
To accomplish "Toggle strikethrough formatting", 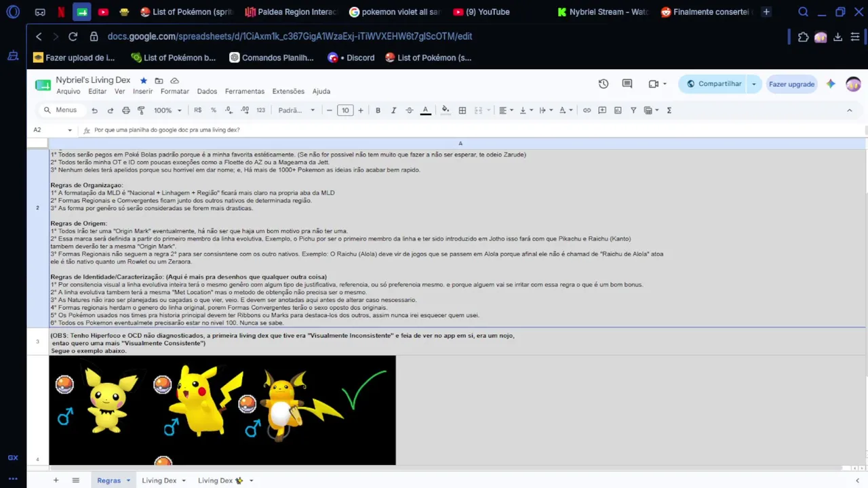I will pos(409,110).
